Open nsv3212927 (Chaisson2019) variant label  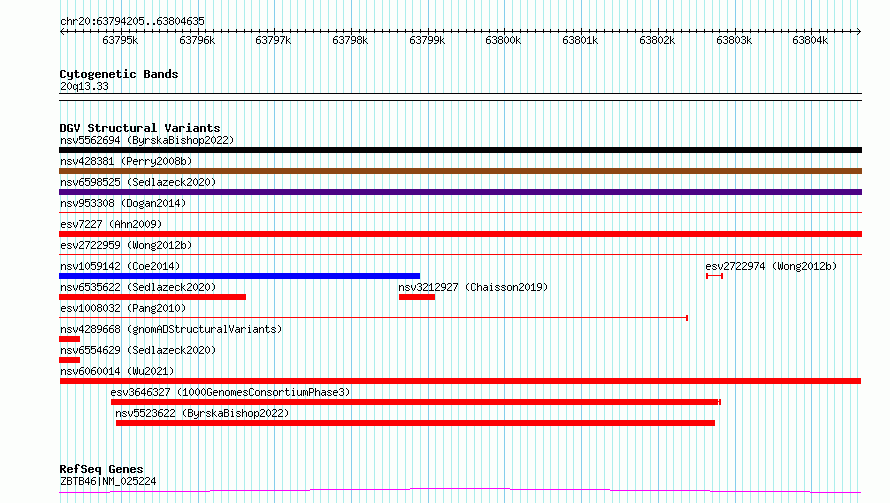pyautogui.click(x=473, y=287)
